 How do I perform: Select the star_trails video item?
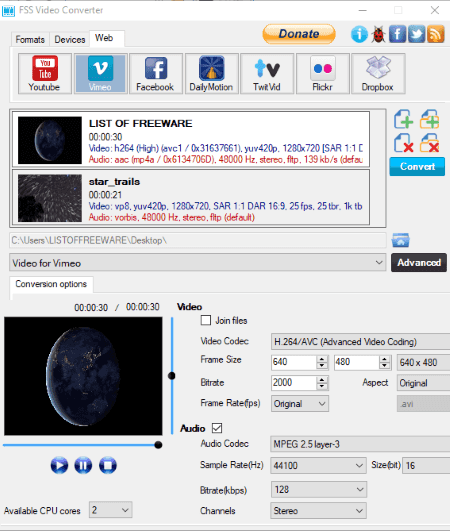pos(191,197)
